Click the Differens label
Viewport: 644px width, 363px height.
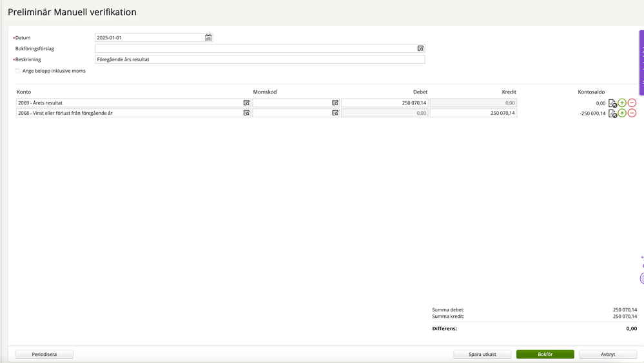444,329
